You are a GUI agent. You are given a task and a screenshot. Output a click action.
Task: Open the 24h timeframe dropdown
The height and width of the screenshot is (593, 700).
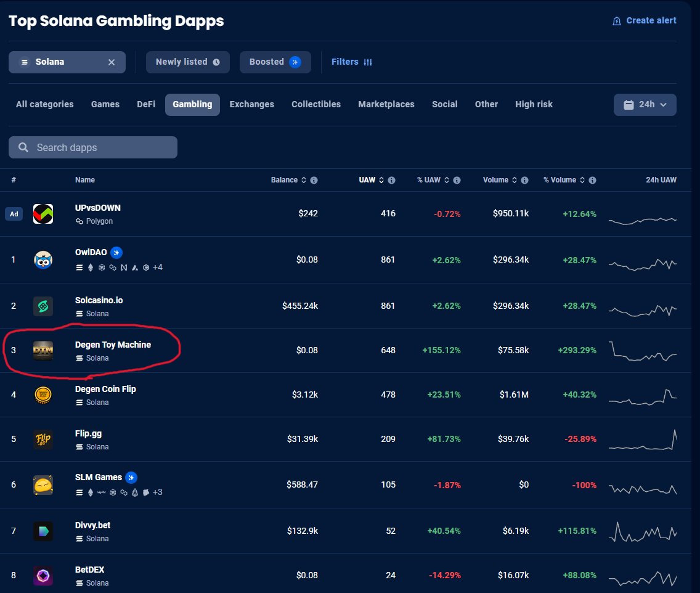tap(645, 104)
